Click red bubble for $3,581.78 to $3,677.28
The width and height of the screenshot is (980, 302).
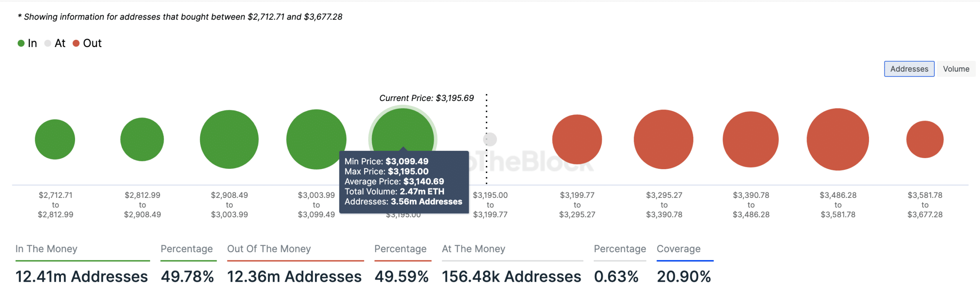coord(924,139)
